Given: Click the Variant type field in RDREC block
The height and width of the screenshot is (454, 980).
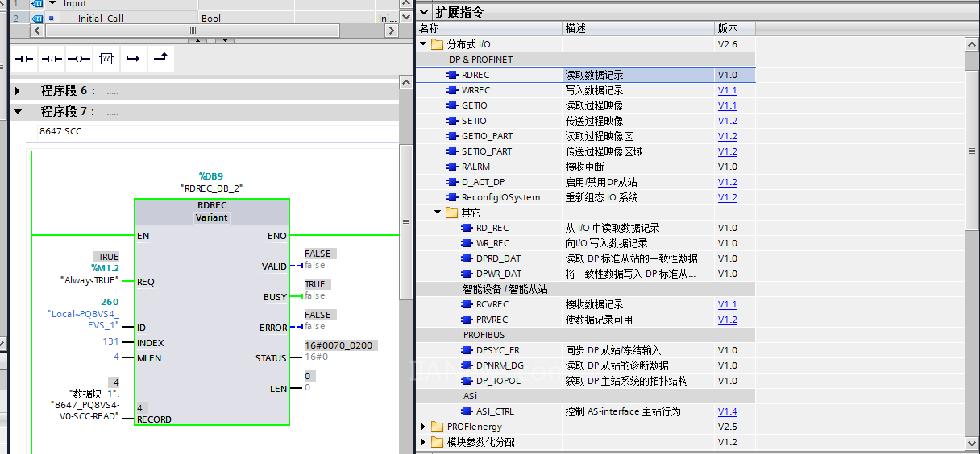Looking at the screenshot, I should click(x=211, y=216).
